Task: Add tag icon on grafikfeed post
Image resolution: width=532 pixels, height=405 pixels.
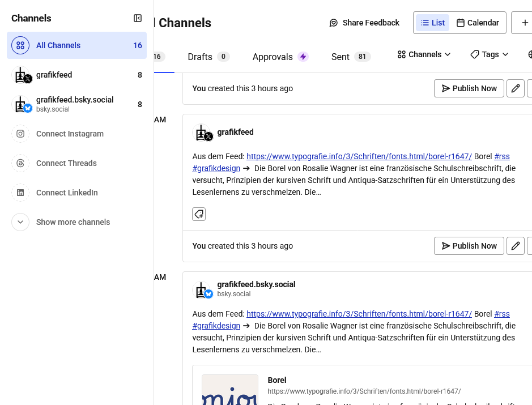Action: coord(199,214)
